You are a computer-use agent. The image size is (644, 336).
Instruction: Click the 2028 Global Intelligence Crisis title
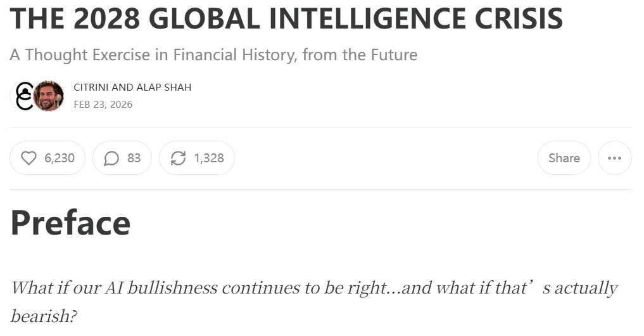pos(286,19)
